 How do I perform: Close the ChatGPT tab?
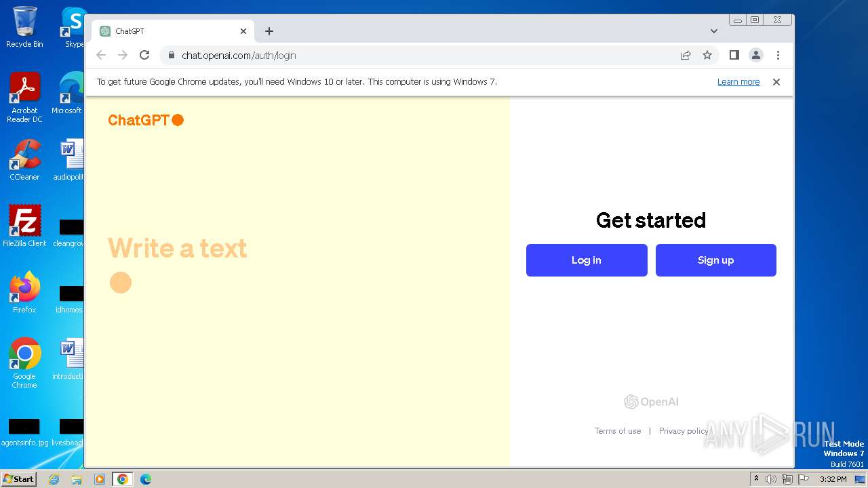(x=243, y=31)
